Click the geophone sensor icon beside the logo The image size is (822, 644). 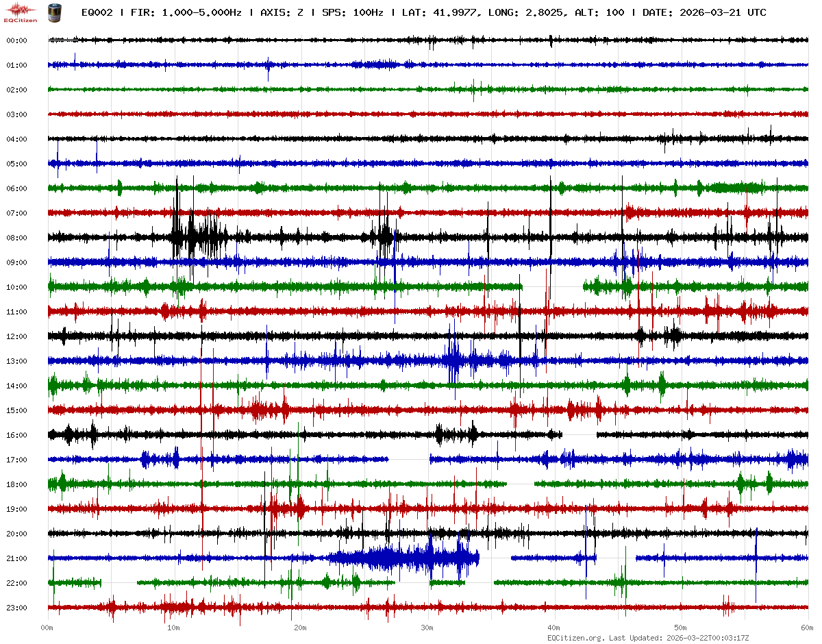pyautogui.click(x=53, y=12)
